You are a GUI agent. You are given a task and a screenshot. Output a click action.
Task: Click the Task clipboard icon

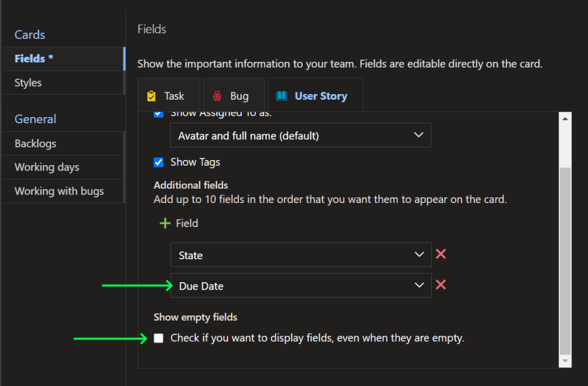(151, 96)
